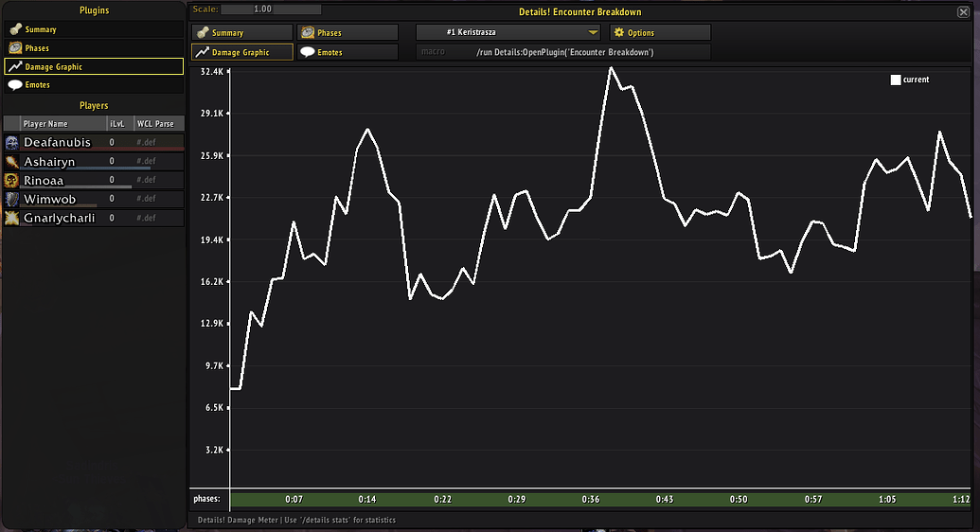Open Emotes tab in top toolbar

[x=347, y=52]
